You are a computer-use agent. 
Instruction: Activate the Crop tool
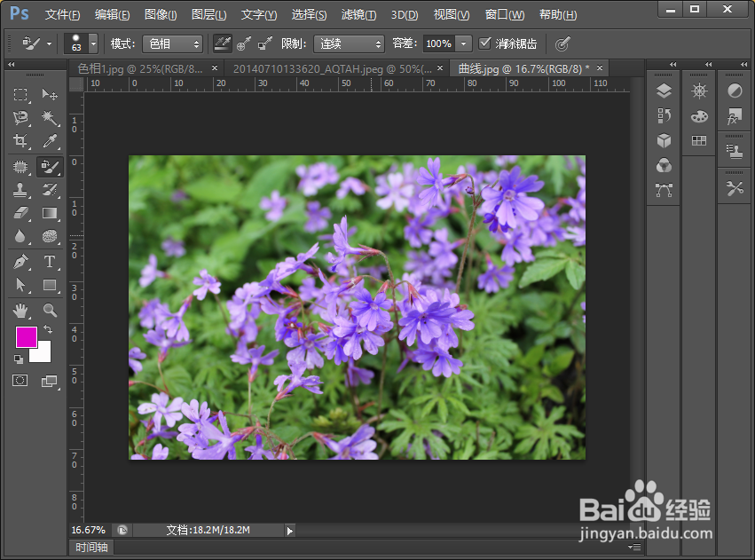[20, 140]
